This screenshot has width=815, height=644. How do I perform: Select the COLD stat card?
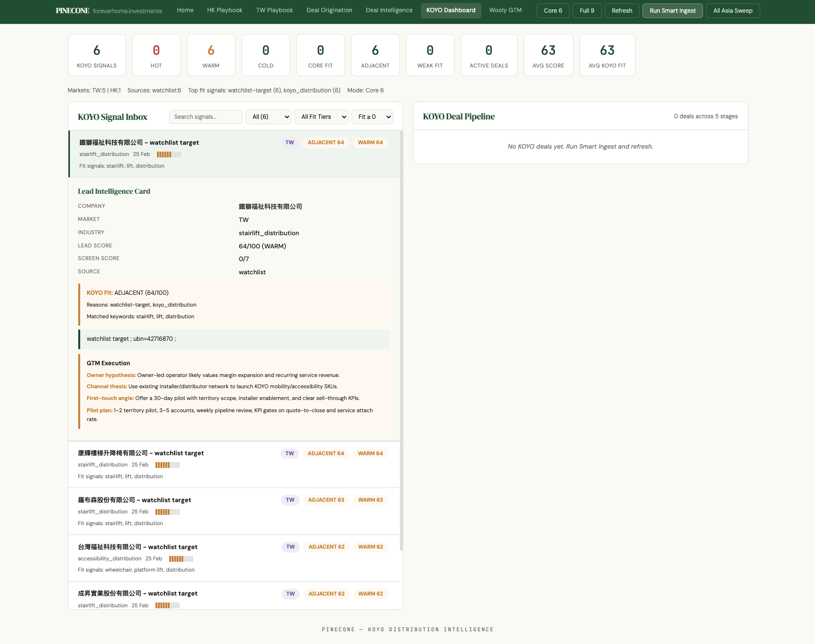pyautogui.click(x=265, y=54)
